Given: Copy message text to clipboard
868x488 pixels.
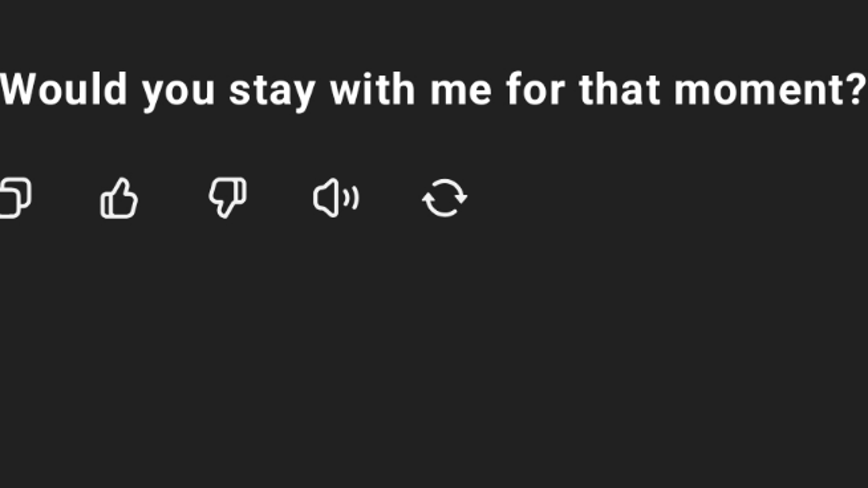Looking at the screenshot, I should click(x=16, y=198).
